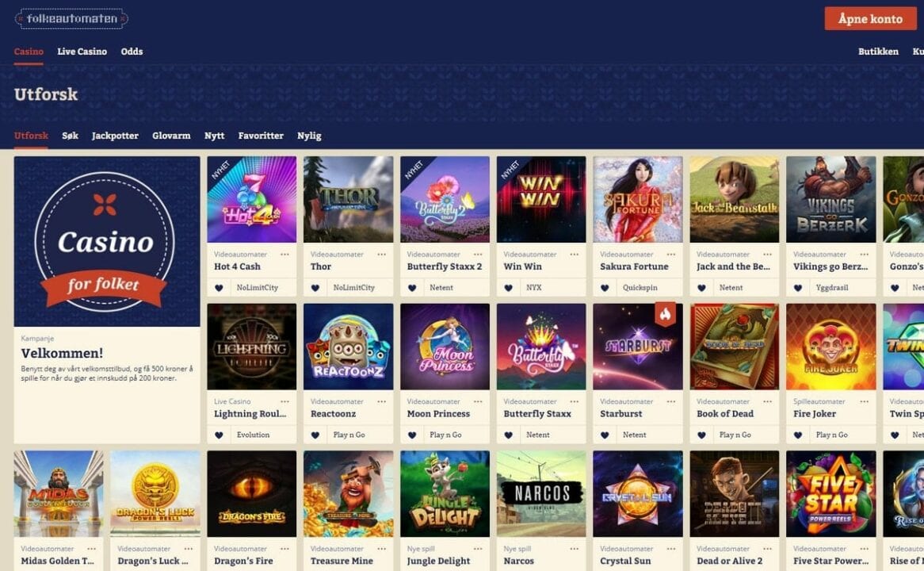Expand the options dots for Reactoonz
The height and width of the screenshot is (571, 924).
(381, 402)
